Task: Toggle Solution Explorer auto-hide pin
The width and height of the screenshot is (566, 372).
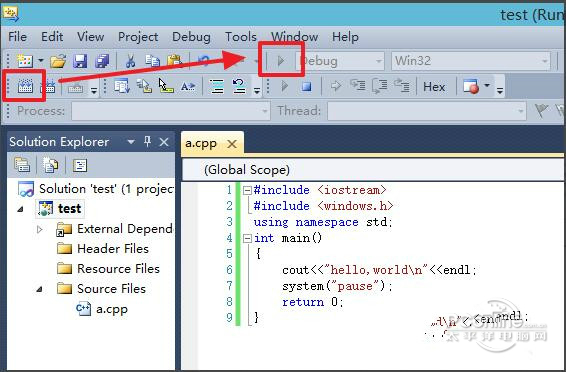Action: pos(147,141)
